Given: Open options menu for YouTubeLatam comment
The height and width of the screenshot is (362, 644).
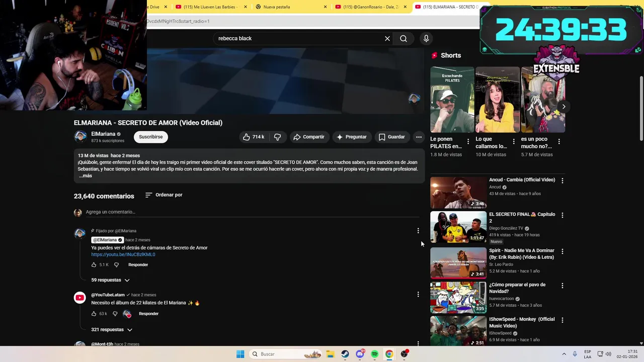Looking at the screenshot, I should (418, 295).
